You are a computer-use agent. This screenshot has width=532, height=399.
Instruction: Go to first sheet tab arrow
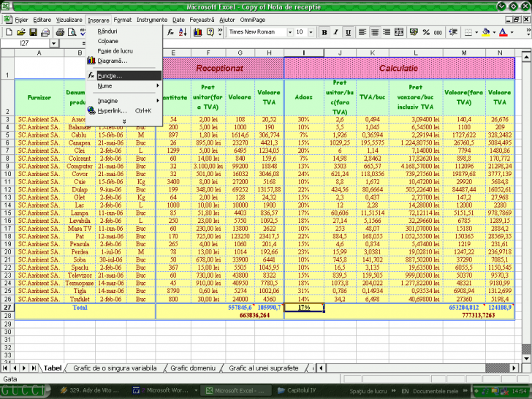5,368
